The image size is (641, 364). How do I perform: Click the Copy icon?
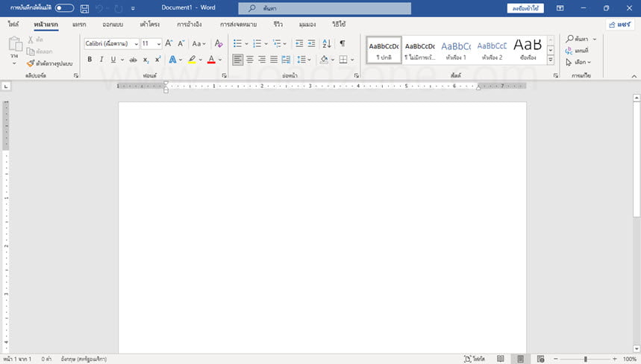(31, 51)
